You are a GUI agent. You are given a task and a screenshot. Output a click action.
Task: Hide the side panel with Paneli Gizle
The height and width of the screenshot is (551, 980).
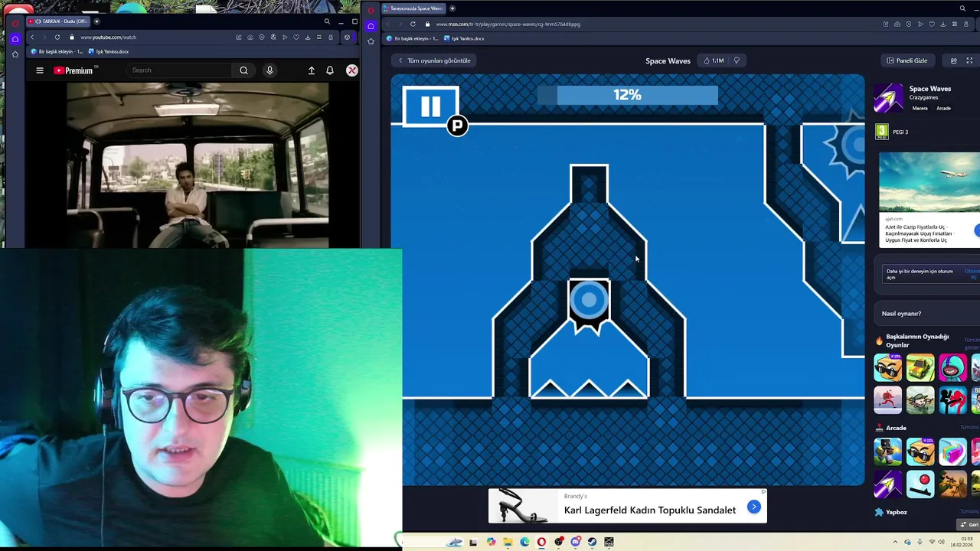(907, 60)
